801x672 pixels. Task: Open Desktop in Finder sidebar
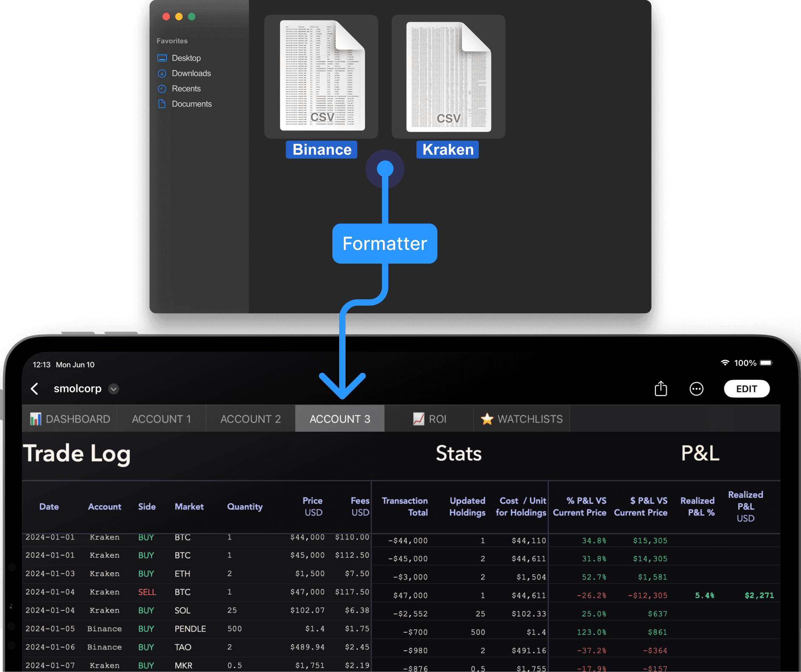click(186, 58)
